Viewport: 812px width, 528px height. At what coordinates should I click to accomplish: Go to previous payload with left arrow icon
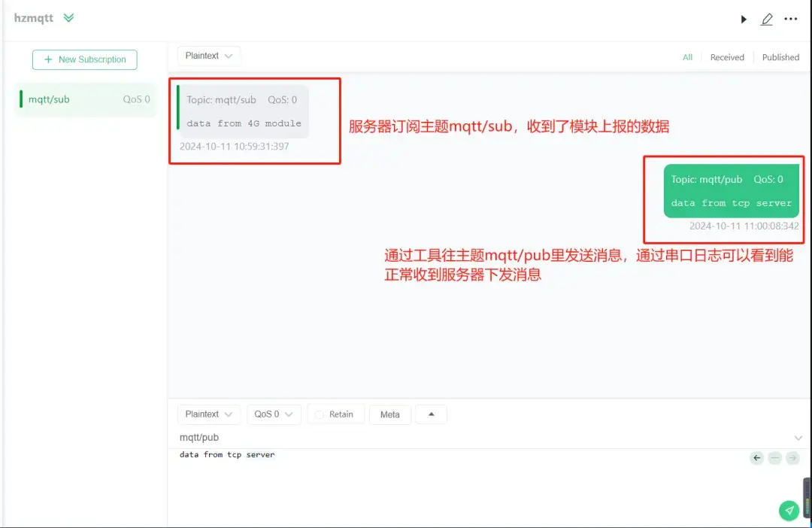(x=756, y=458)
